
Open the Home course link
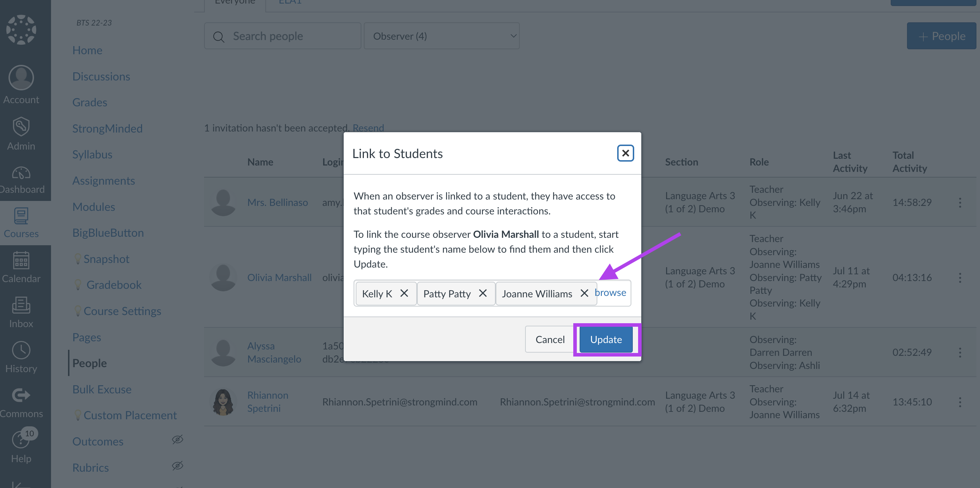(88, 50)
